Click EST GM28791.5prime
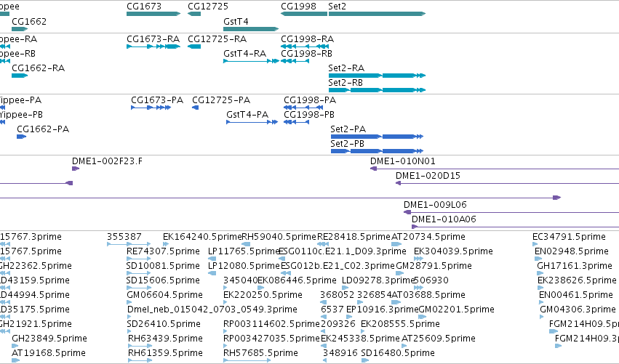The height and width of the screenshot is (364, 619). (x=434, y=266)
